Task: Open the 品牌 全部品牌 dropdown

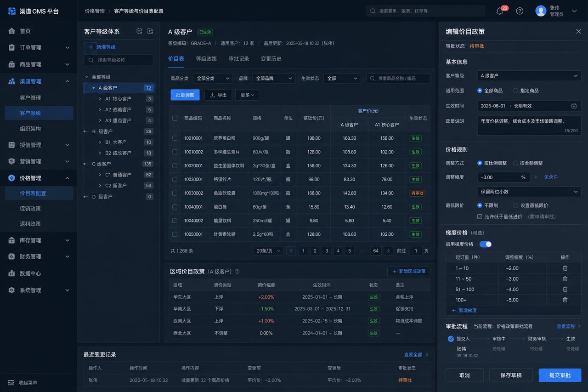Action: (274, 79)
